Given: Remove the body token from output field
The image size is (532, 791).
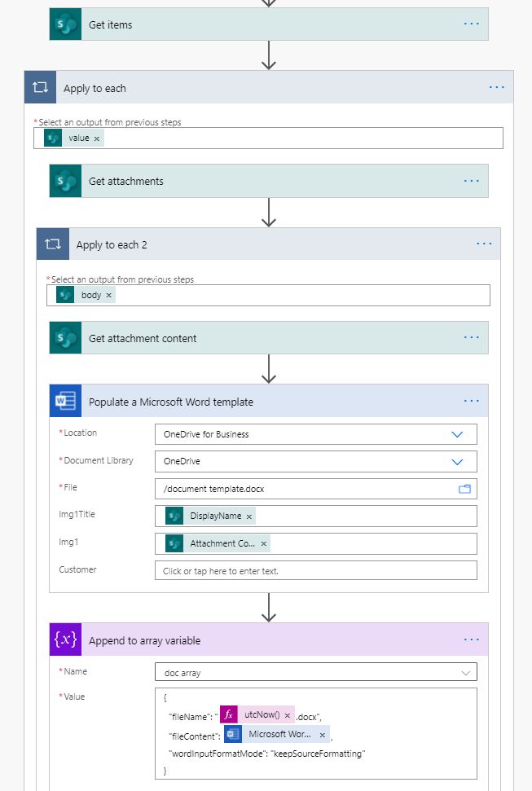Looking at the screenshot, I should click(x=109, y=295).
